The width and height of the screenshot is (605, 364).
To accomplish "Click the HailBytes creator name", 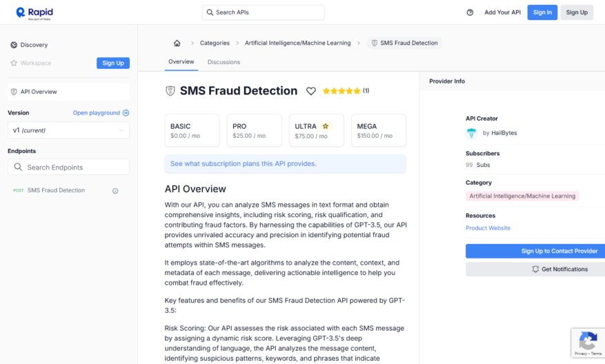I will [x=504, y=133].
